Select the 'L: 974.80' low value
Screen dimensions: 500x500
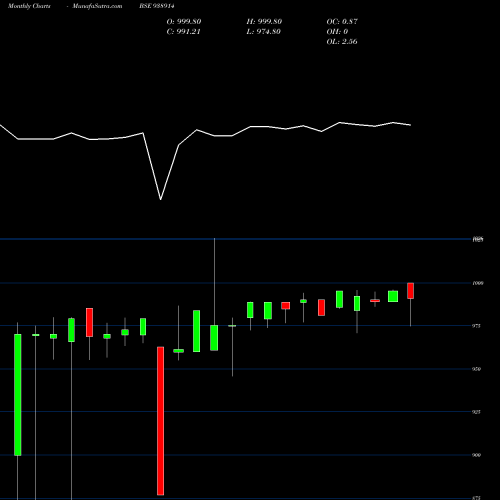(263, 32)
